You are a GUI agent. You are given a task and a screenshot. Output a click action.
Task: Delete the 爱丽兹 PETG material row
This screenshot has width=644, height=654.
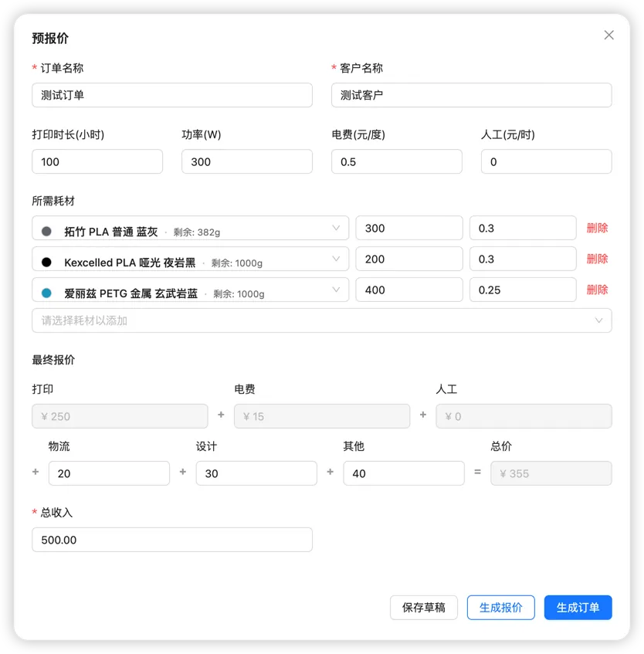coord(596,290)
